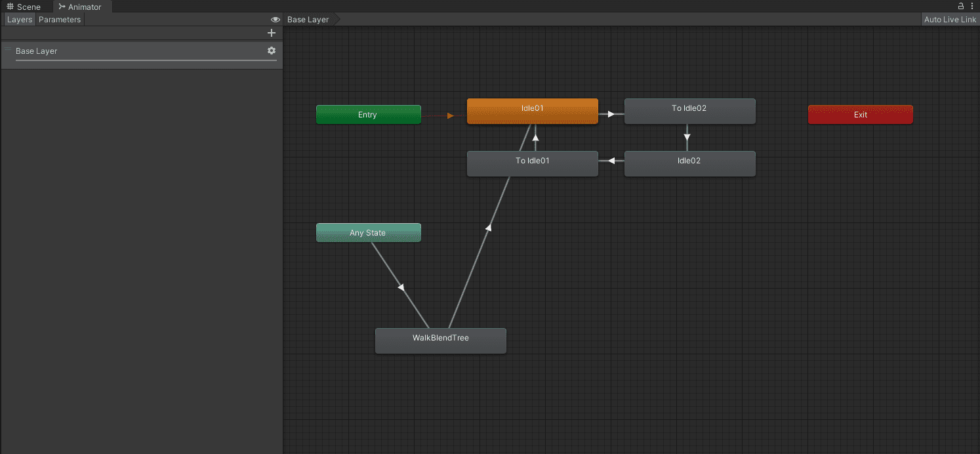Select the Animator tab
980x454 pixels.
(x=80, y=7)
